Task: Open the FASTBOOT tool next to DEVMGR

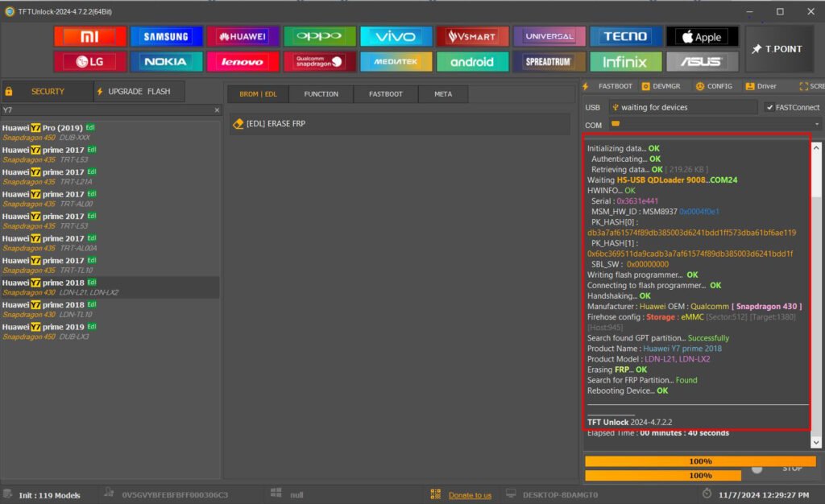Action: 608,86
